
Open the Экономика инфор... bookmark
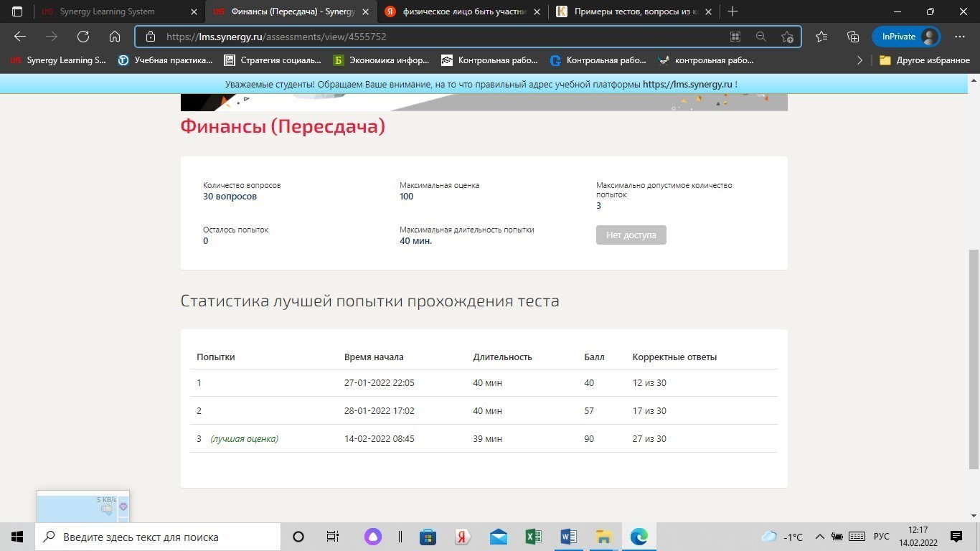coord(381,60)
